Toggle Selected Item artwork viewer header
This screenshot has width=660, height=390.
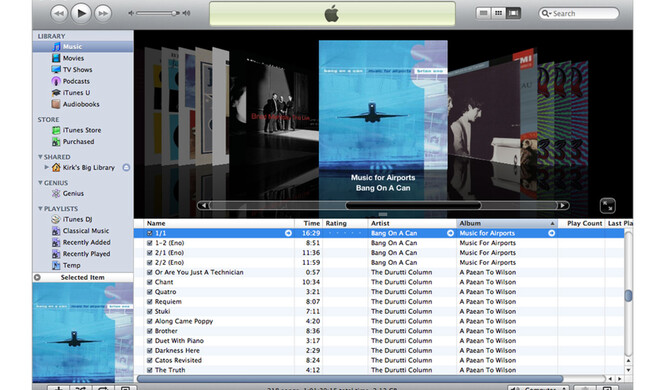point(83,278)
